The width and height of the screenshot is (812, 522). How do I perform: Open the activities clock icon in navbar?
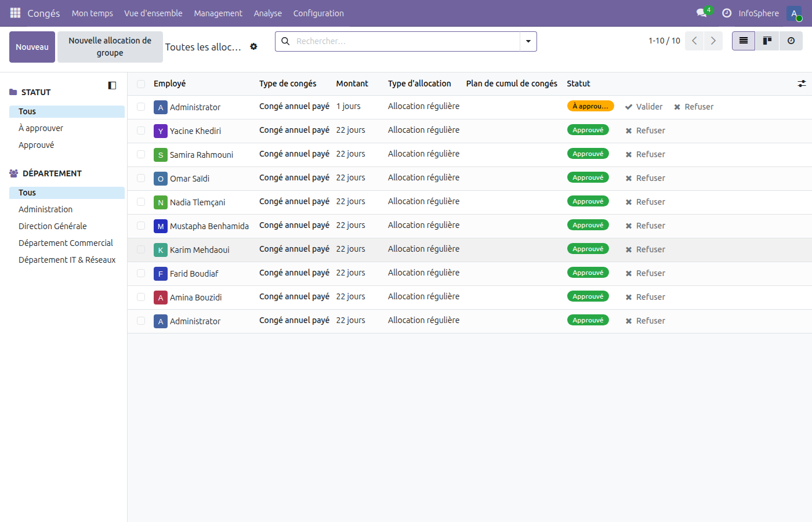[x=726, y=13]
